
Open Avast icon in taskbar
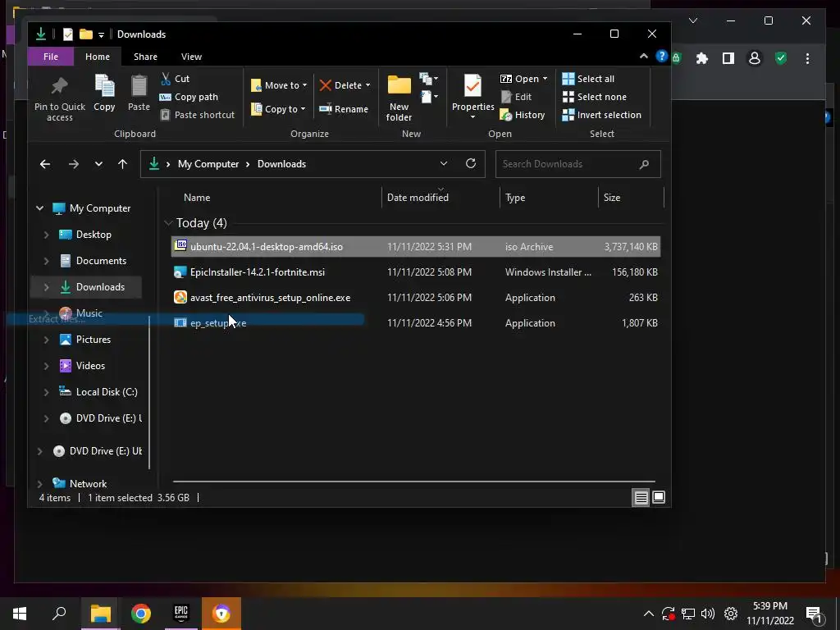pos(221,614)
